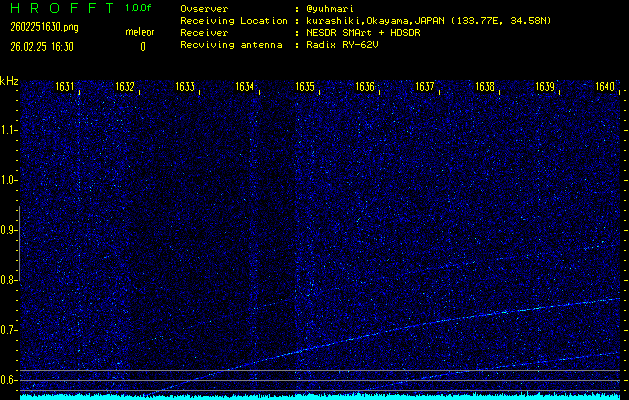Select the 1633 time marker
This screenshot has height=400, width=629.
[185, 87]
